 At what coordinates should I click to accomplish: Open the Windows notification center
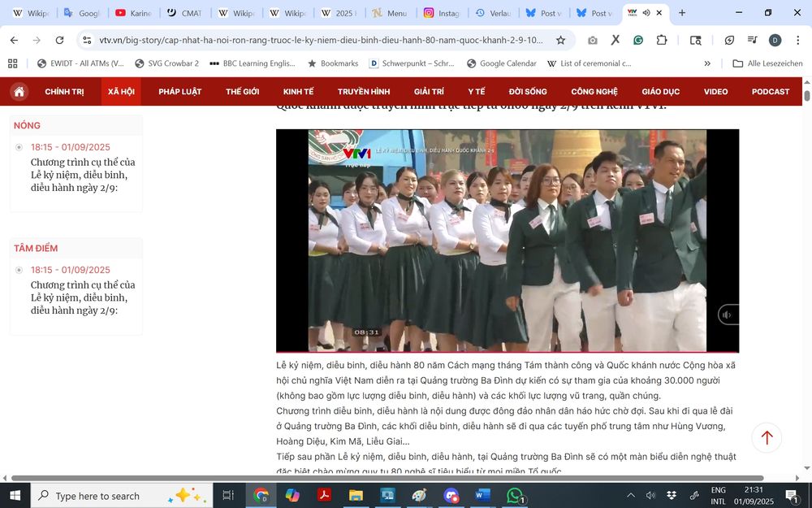tap(792, 496)
